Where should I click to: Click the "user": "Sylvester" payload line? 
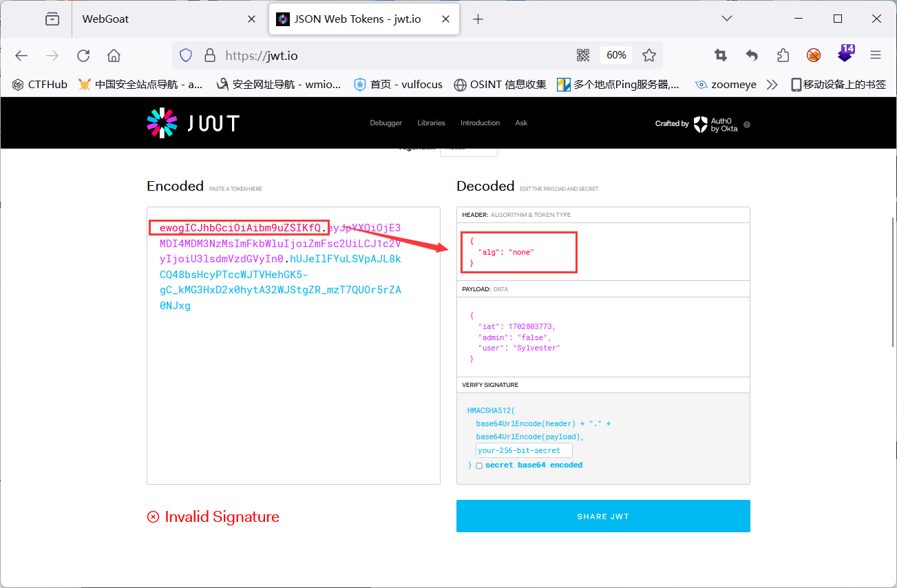[x=519, y=348]
